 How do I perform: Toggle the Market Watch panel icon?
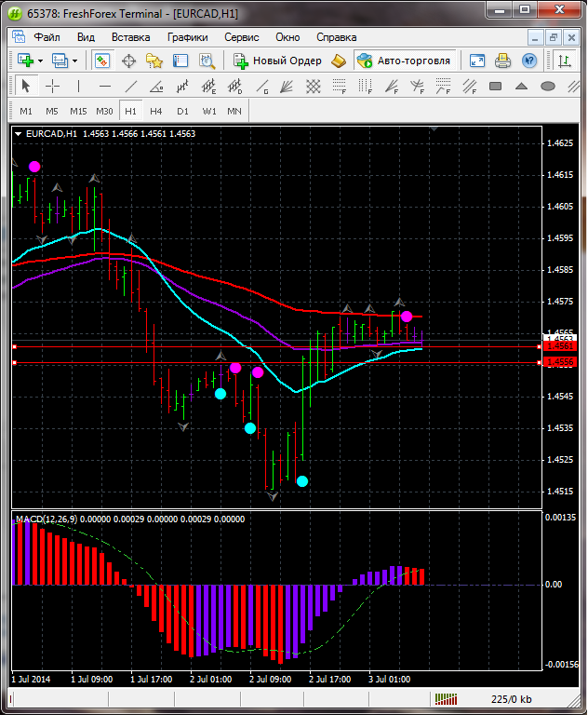click(102, 61)
